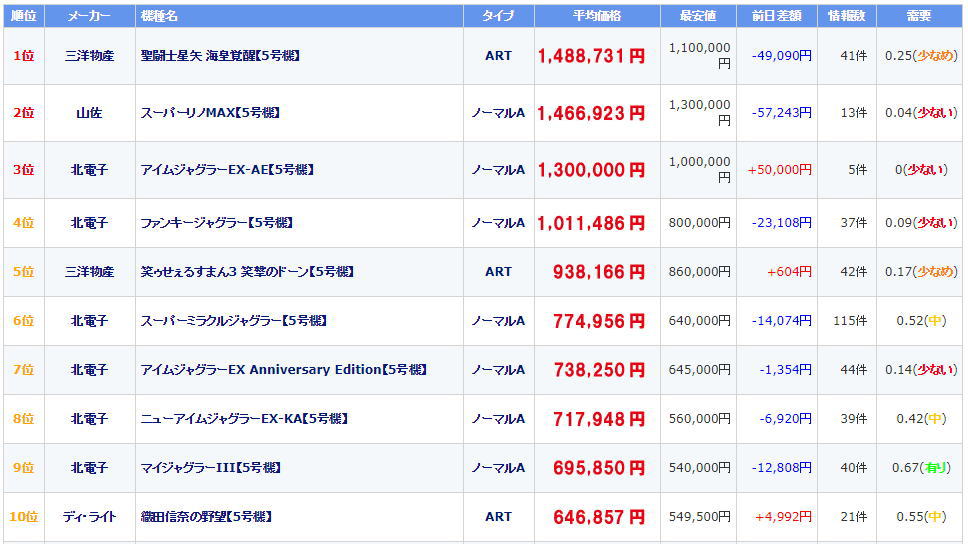Image resolution: width=968 pixels, height=544 pixels.
Task: Open スーパーミラクルジャグラー【5号機】 link
Action: (233, 320)
